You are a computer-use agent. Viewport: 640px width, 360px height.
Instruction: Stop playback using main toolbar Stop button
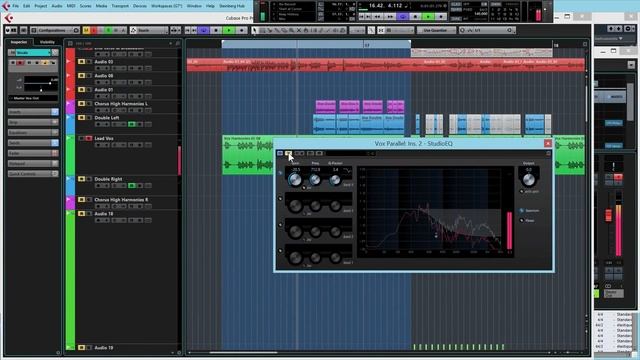click(x=216, y=30)
